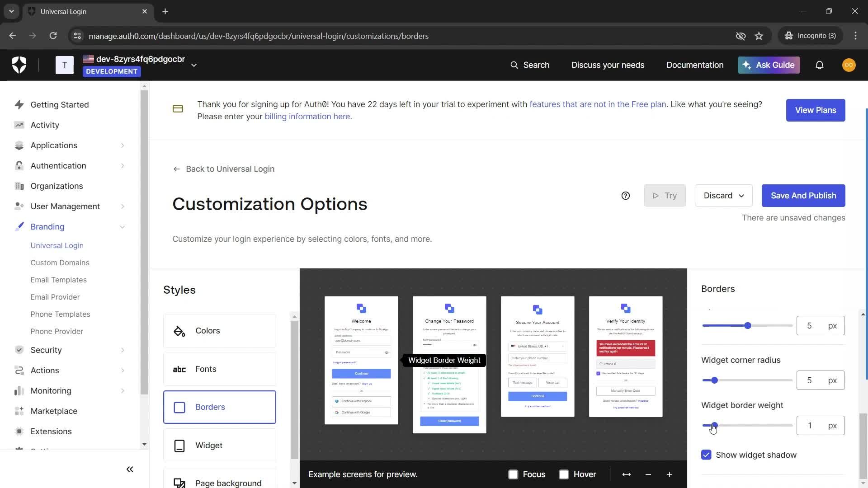Open the tenant switcher dropdown
This screenshot has width=868, height=488.
[194, 65]
